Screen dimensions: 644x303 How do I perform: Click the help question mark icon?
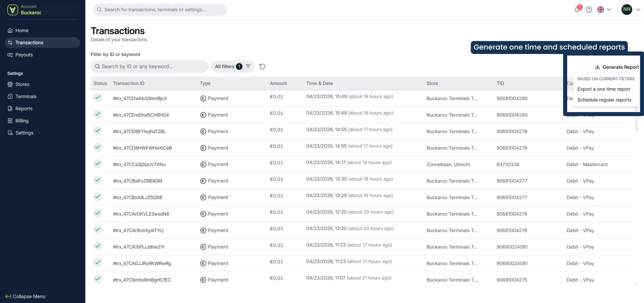pos(589,9)
